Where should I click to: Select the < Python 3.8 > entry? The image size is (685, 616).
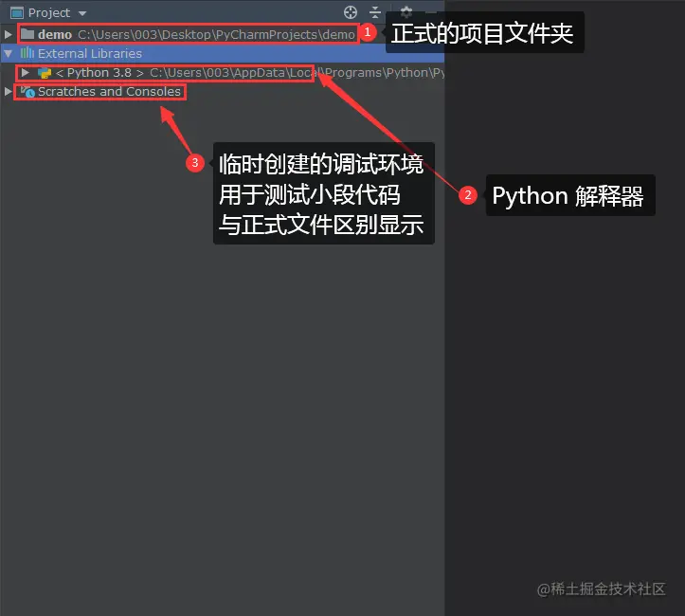click(x=100, y=73)
